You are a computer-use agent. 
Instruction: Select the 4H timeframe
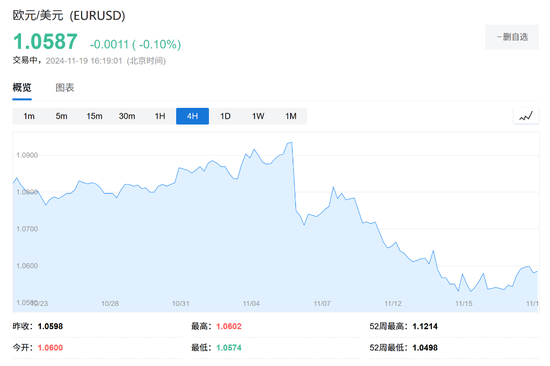tap(193, 116)
